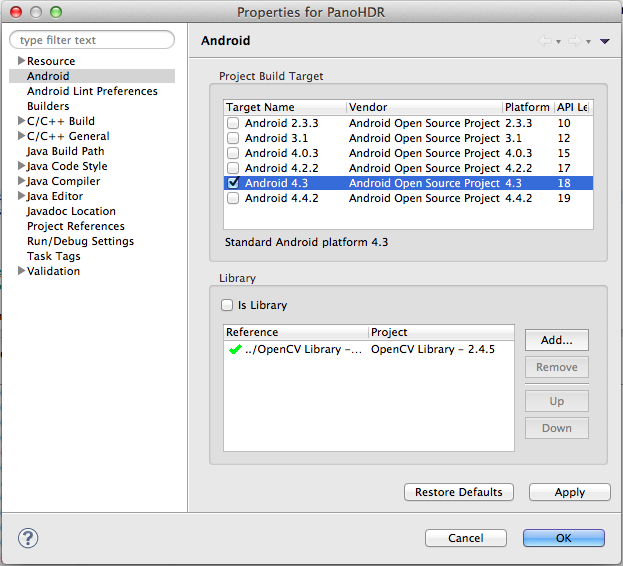Check the Android 2.3.3 target checkbox
The image size is (623, 566).
233,123
